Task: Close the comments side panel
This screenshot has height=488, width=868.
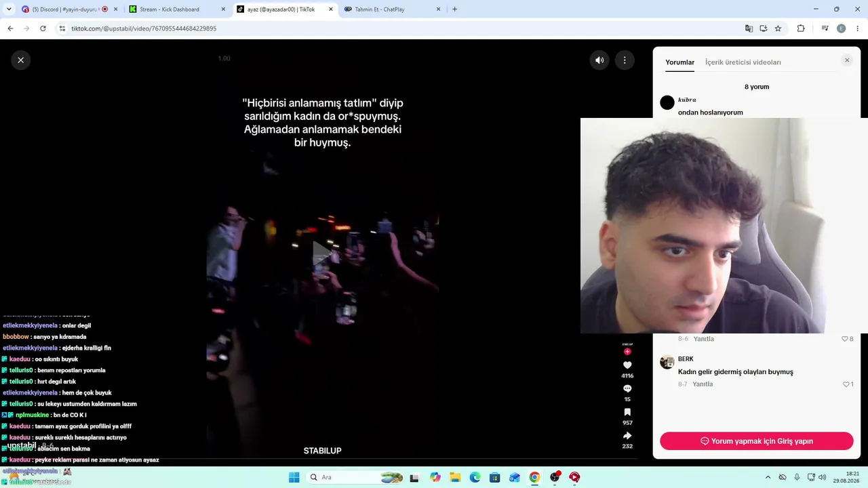Action: [846, 60]
